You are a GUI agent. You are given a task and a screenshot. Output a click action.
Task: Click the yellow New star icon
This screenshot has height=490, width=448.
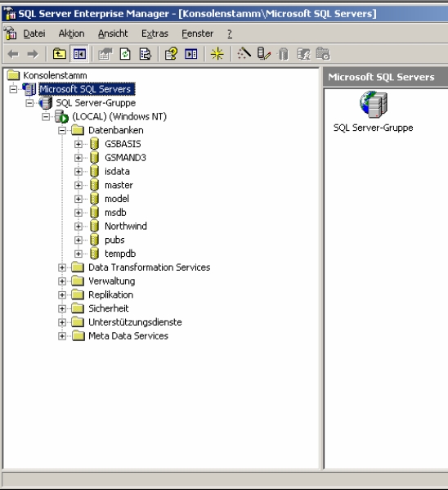[x=217, y=54]
